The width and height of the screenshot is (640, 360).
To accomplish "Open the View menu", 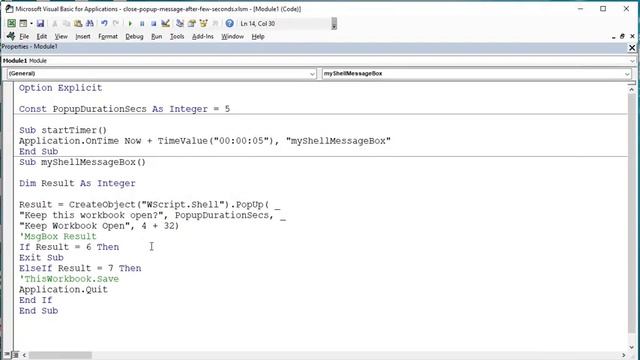I will tap(61, 36).
